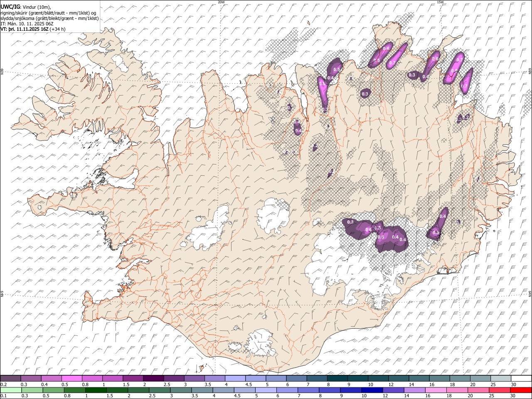Click the lavender 4 swatch in snow scale
The height and width of the screenshot is (399, 532).
pos(235,378)
